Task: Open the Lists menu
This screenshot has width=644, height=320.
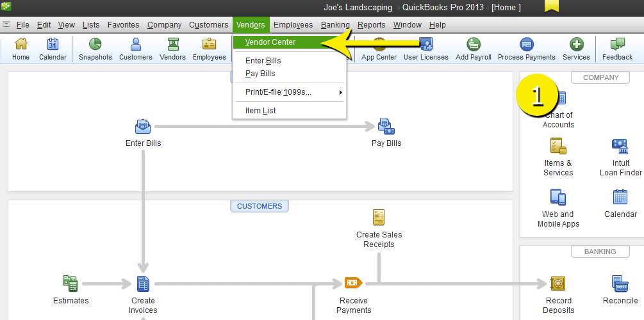Action: 91,25
